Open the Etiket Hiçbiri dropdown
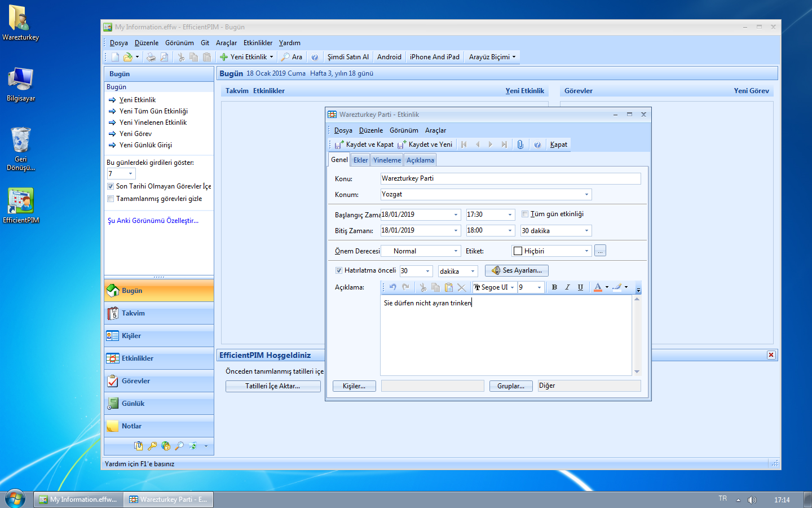The height and width of the screenshot is (508, 812). pos(586,251)
